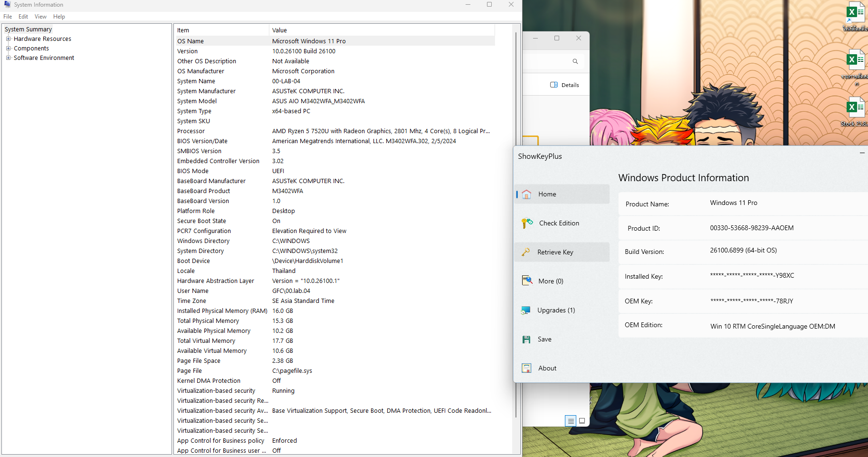Open Upgrades (1) via its icon
The image size is (868, 457).
526,310
